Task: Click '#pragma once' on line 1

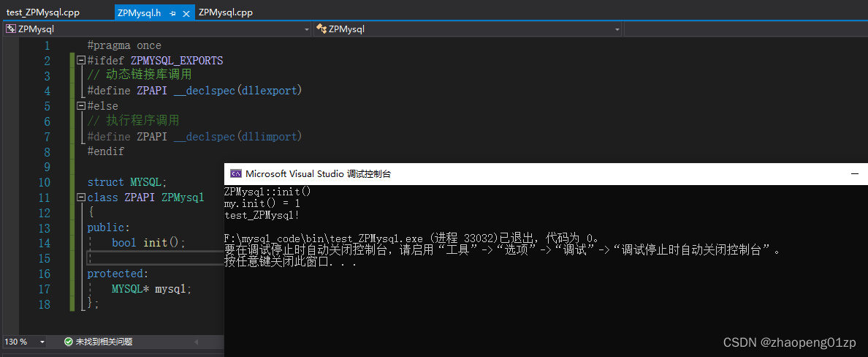Action: point(124,45)
